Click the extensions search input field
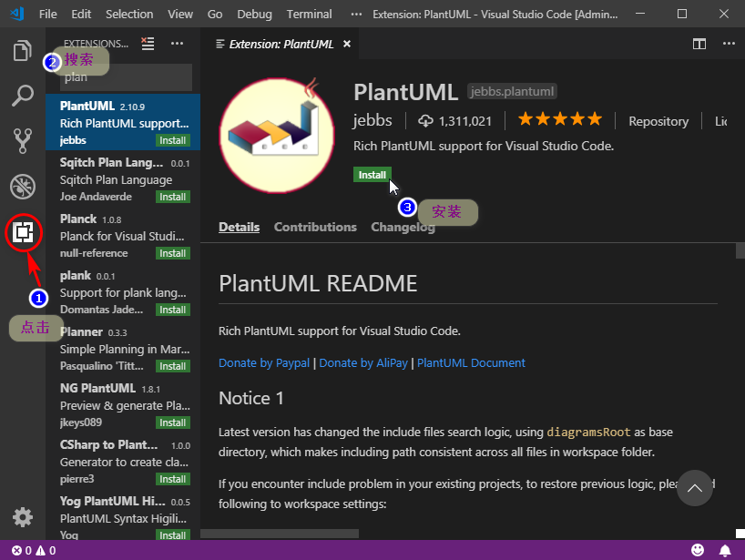Image resolution: width=745 pixels, height=560 pixels. point(126,77)
